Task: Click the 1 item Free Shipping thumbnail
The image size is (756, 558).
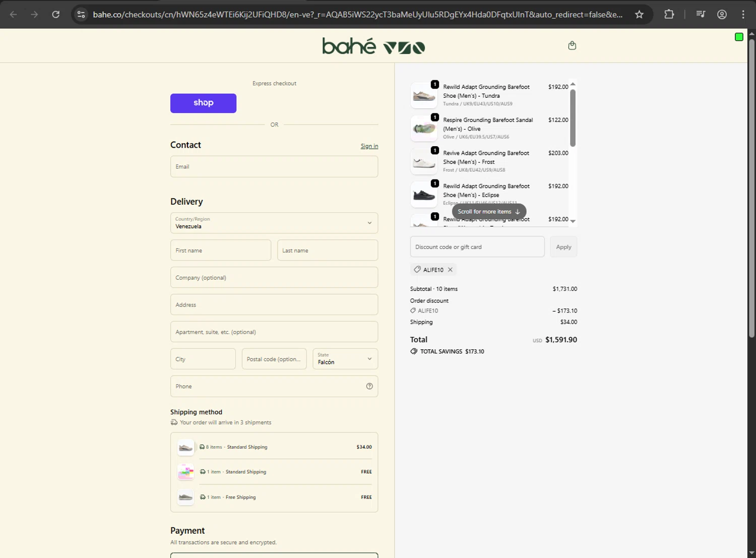Action: (186, 497)
